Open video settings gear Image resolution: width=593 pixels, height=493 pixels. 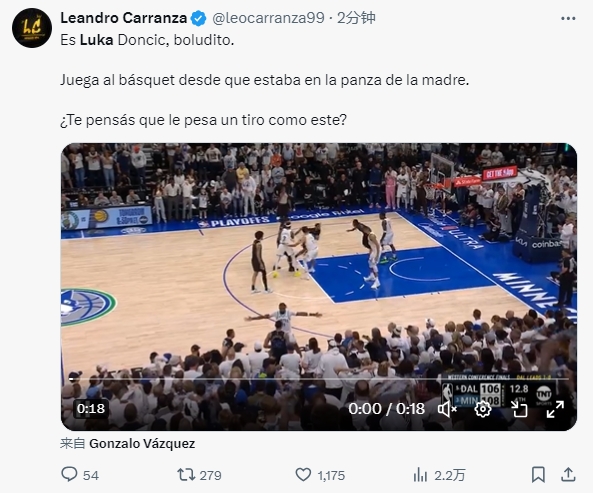(483, 409)
